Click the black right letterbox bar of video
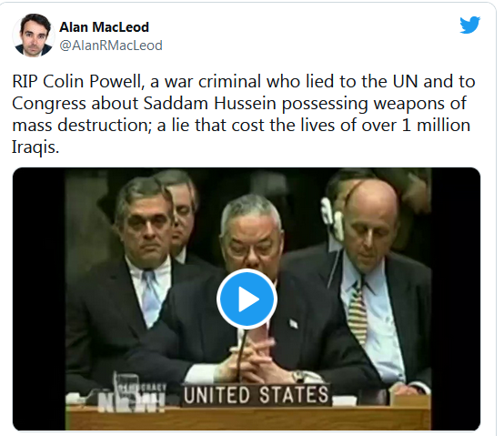Screen dimensions: 504x436 [x=456, y=299]
